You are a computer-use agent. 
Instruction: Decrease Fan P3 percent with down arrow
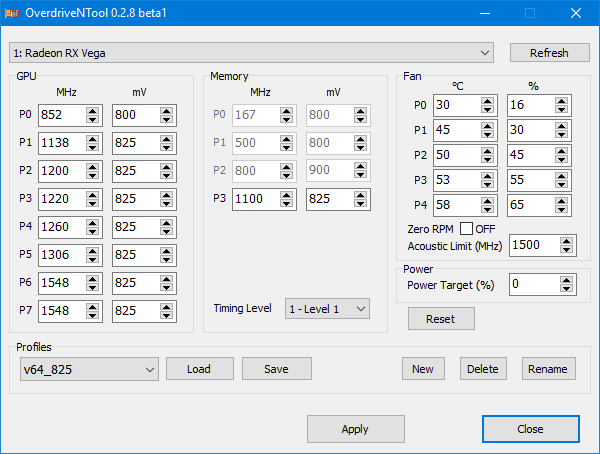pyautogui.click(x=561, y=185)
